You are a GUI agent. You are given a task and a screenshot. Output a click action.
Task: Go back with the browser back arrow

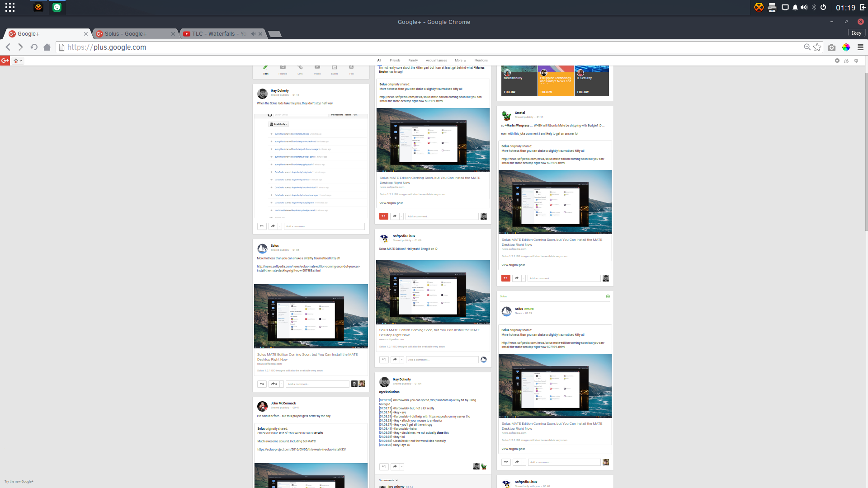tap(8, 47)
